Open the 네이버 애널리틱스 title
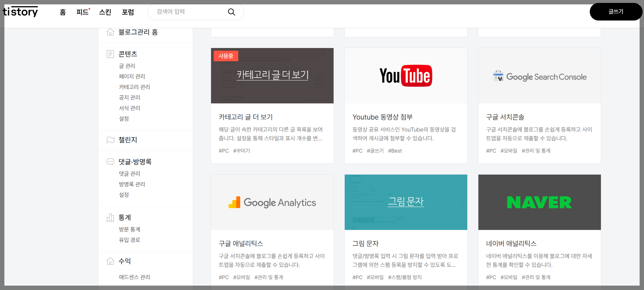This screenshot has width=644, height=290. 511,244
